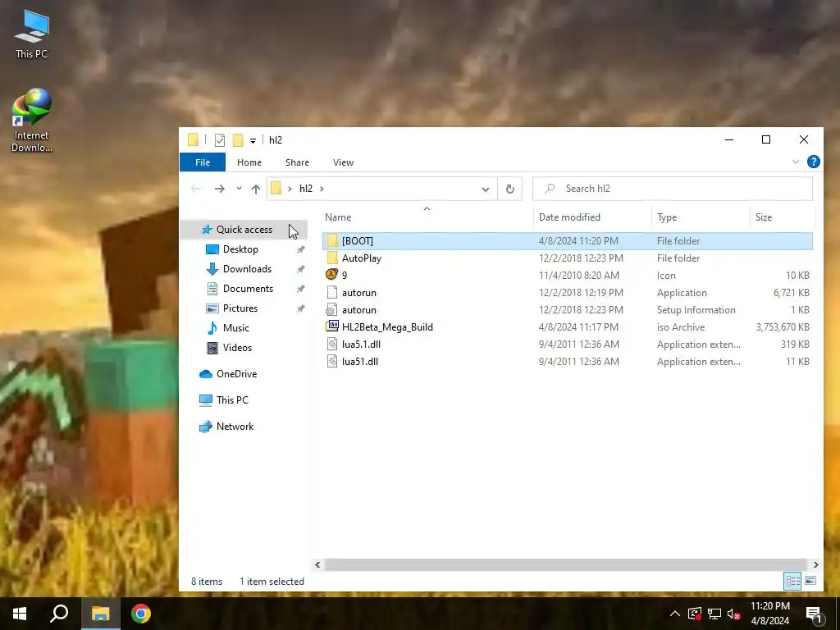The image size is (840, 630).
Task: Select OneDrive in navigation pane
Action: [x=236, y=374]
